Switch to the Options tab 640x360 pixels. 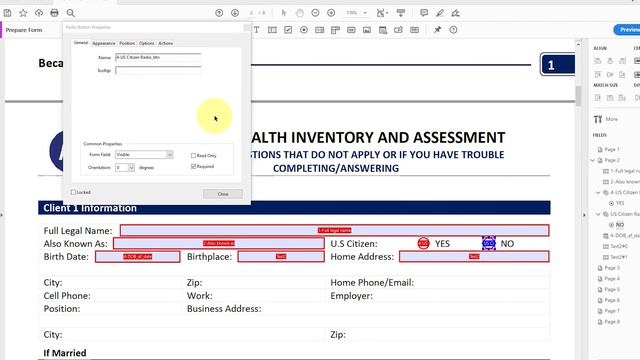tap(147, 43)
